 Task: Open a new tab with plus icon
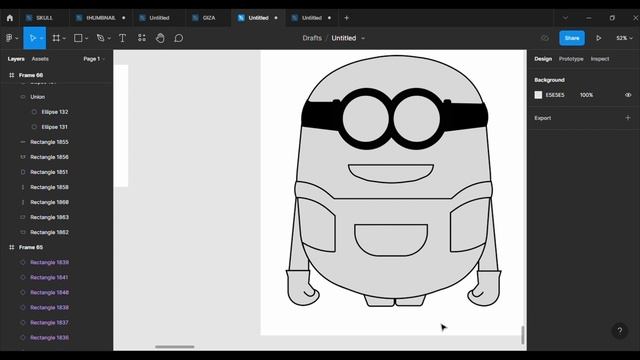347,18
